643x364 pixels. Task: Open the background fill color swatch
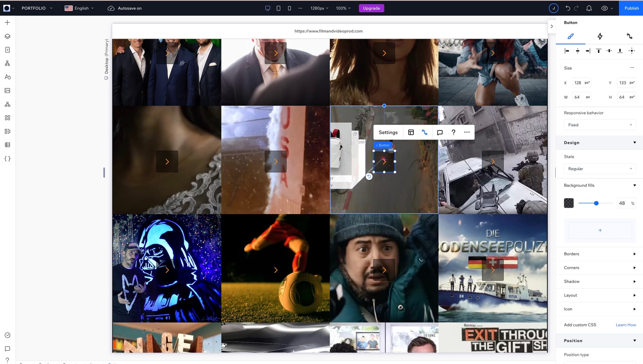pos(569,203)
